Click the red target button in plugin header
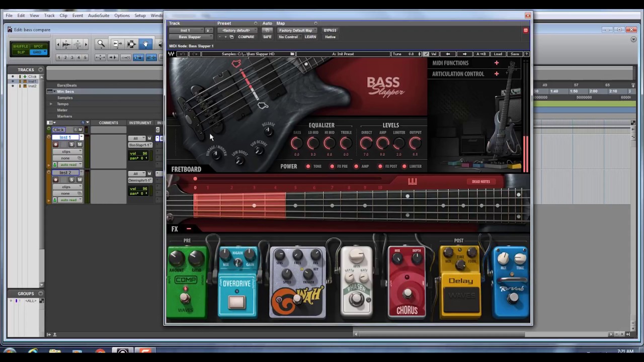 point(526,30)
